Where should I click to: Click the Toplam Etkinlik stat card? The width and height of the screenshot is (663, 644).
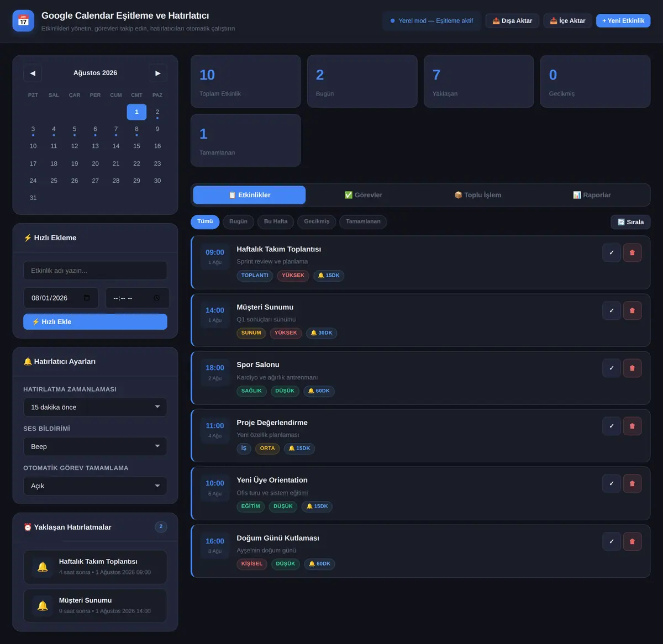pos(246,81)
